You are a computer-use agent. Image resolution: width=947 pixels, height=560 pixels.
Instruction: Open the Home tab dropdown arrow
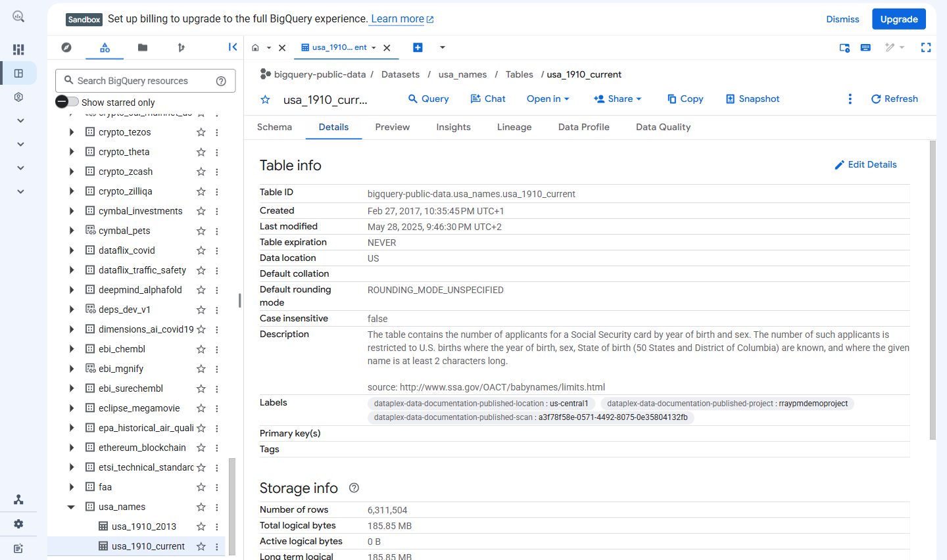pos(269,48)
